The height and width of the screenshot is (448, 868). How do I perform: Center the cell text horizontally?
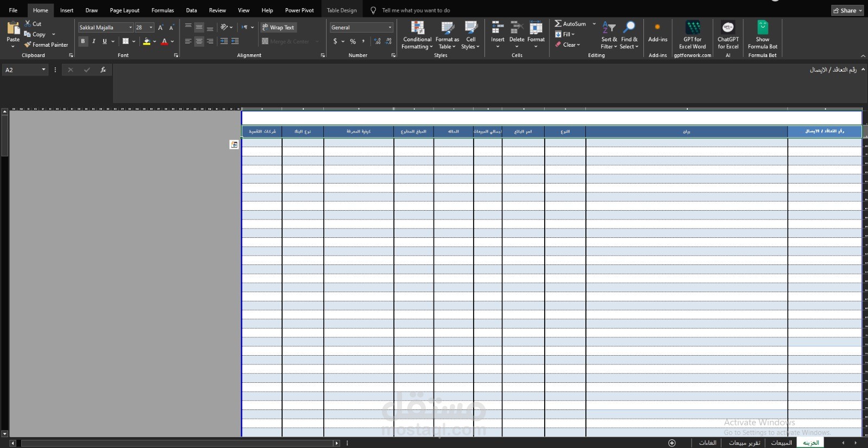point(199,41)
